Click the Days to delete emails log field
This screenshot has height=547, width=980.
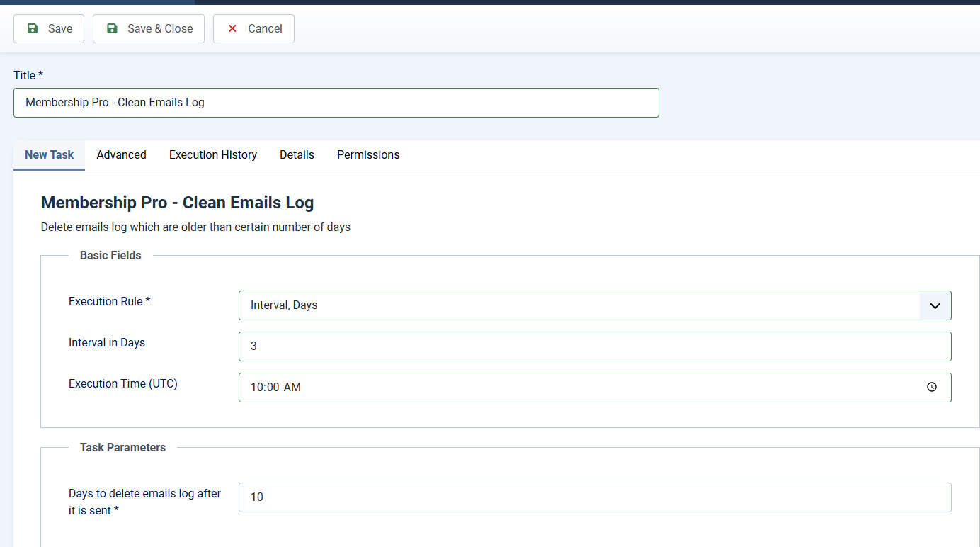pos(595,497)
